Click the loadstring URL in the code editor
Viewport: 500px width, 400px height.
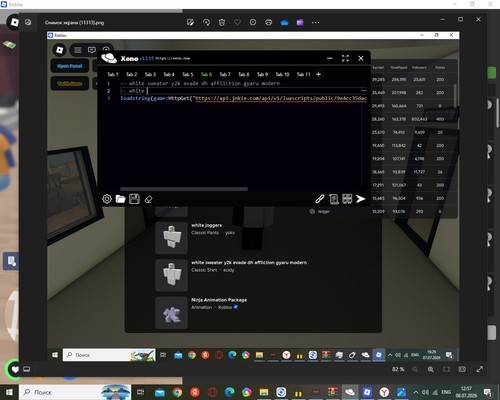pos(281,98)
